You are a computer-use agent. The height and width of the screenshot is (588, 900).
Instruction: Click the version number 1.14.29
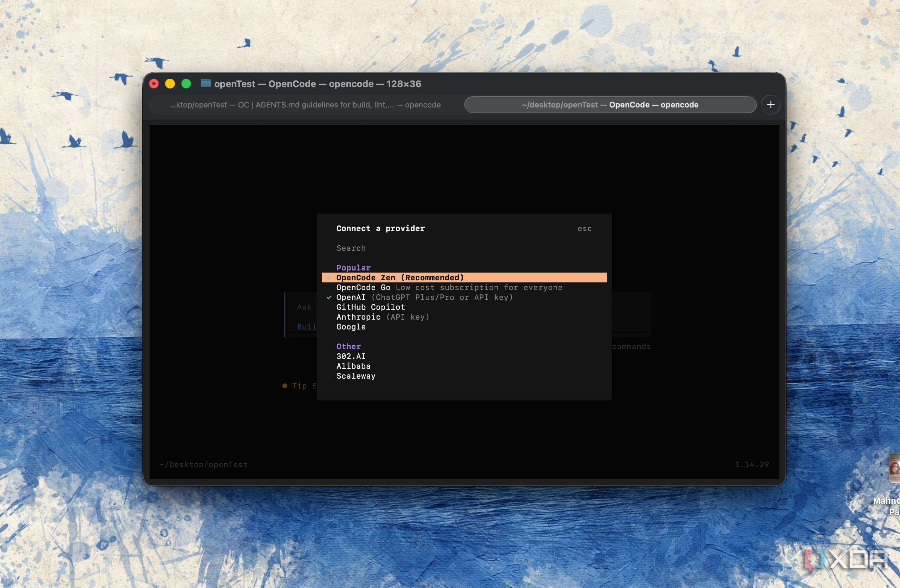pyautogui.click(x=752, y=464)
